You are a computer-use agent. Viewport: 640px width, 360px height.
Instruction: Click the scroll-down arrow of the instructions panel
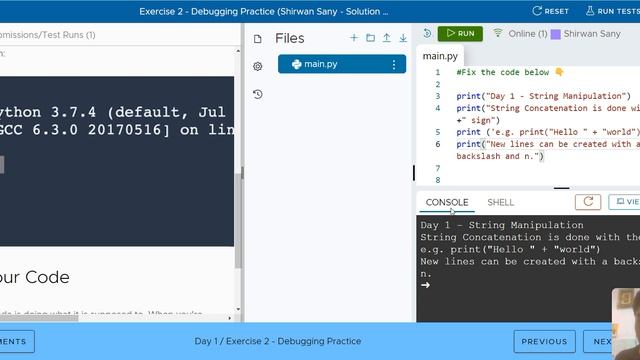(238, 309)
